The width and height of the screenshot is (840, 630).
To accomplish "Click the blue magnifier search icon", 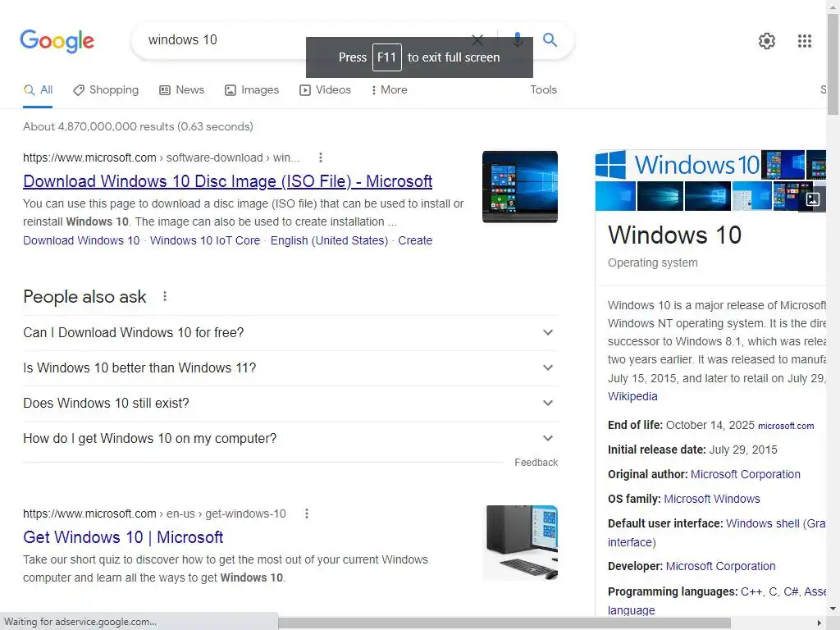I will (x=550, y=39).
